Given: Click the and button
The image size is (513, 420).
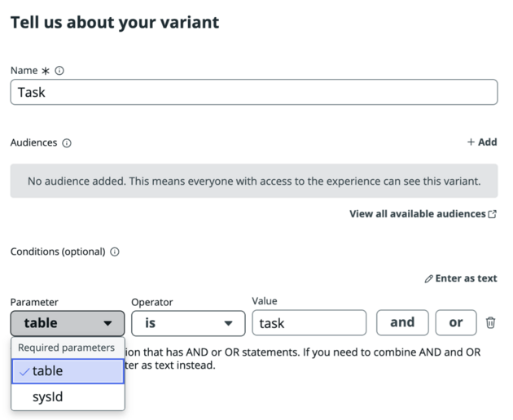Looking at the screenshot, I should (402, 322).
